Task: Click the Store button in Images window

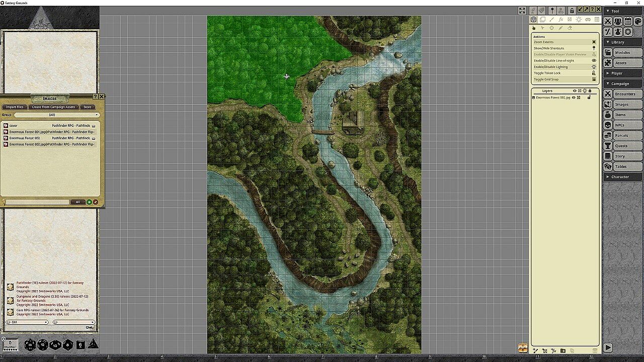Action: coord(88,107)
